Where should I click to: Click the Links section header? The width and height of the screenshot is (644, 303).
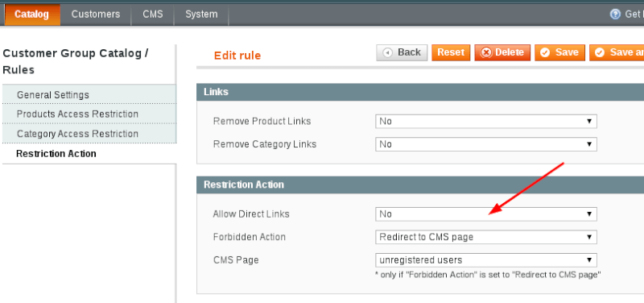click(x=420, y=92)
